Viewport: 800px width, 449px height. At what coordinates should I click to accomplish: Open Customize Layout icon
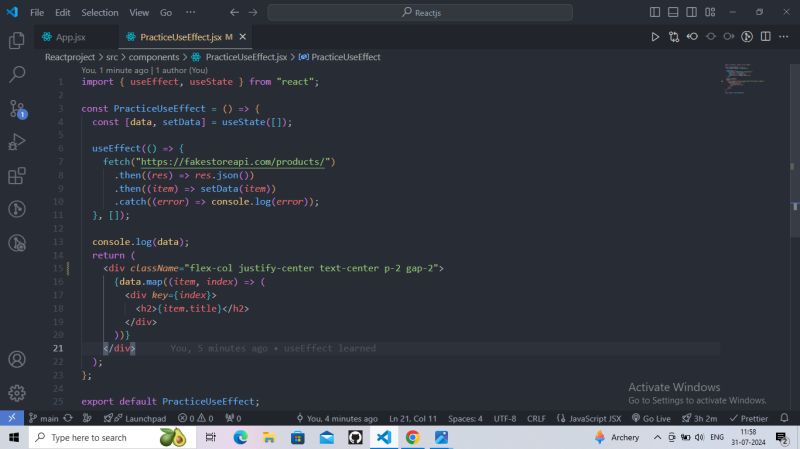point(710,12)
